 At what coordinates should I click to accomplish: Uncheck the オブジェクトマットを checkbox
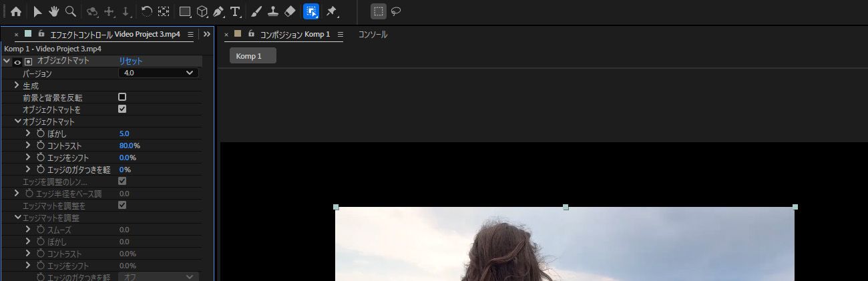122,109
